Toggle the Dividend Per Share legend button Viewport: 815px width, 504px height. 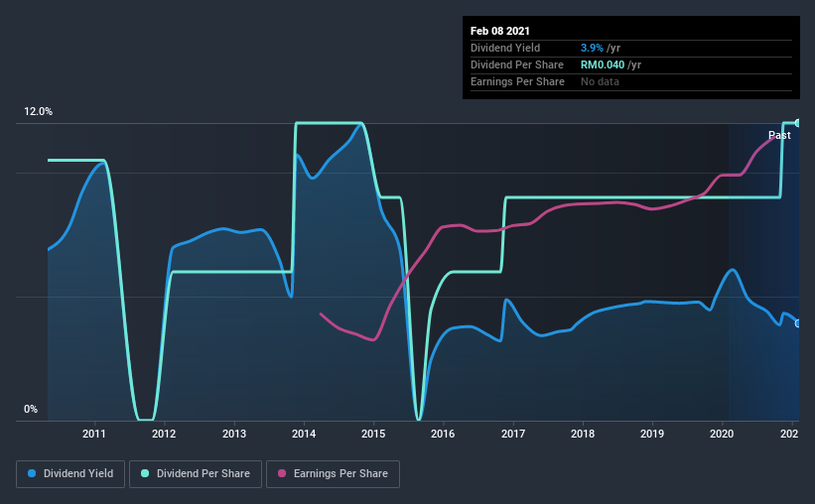[196, 474]
